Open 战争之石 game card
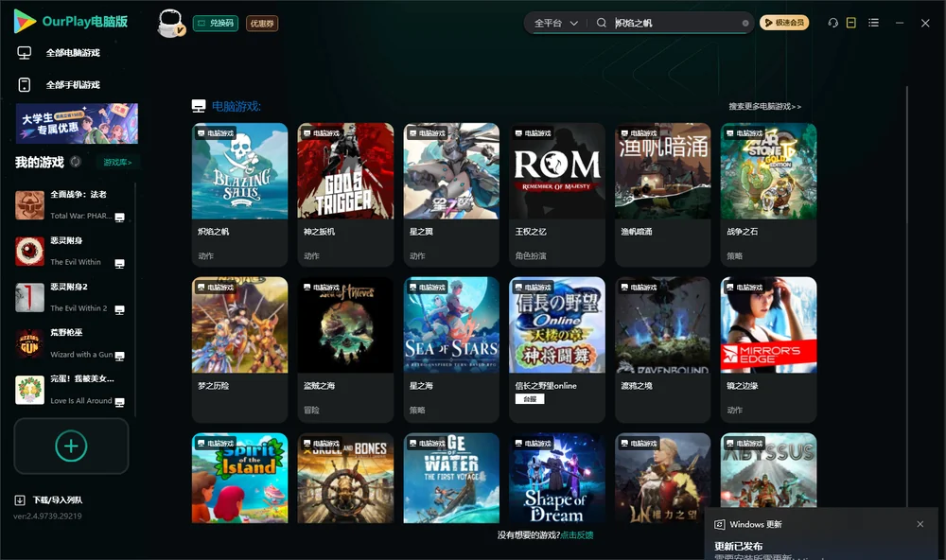 768,194
